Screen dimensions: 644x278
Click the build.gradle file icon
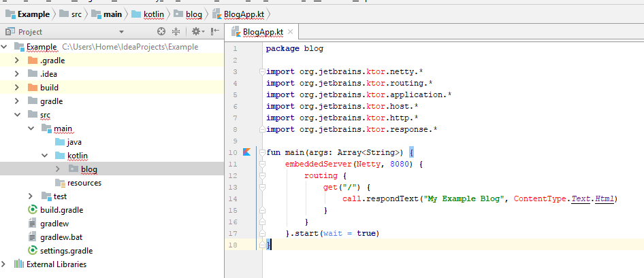[33, 210]
